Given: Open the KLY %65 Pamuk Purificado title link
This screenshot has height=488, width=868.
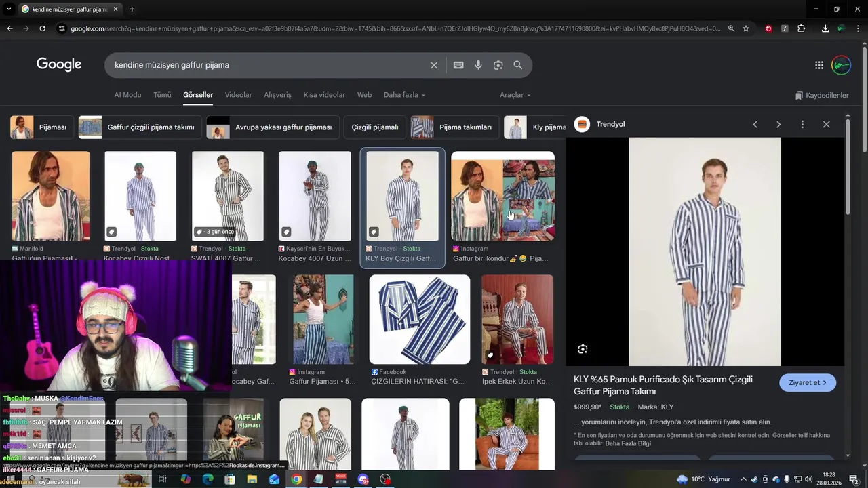Looking at the screenshot, I should (663, 385).
